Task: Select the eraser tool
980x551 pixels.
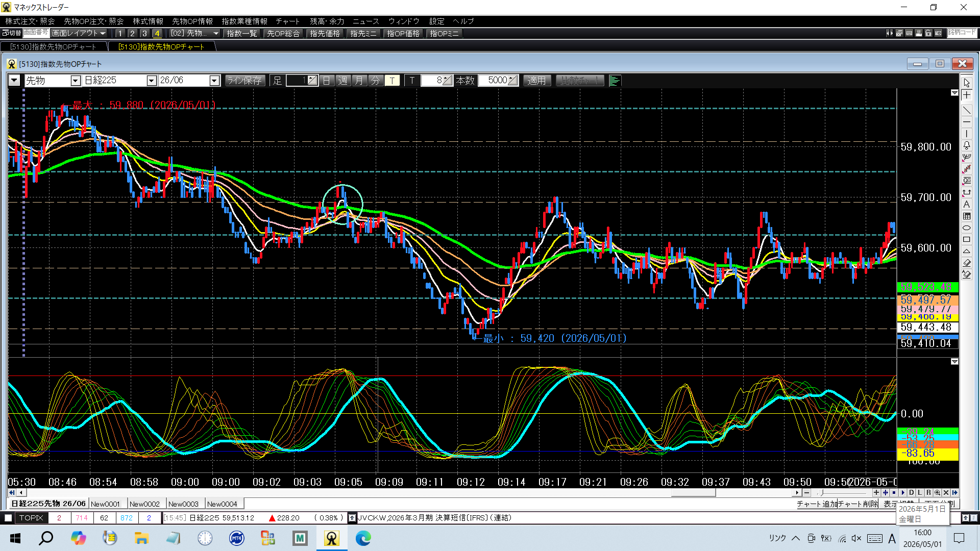Action: coord(967,263)
